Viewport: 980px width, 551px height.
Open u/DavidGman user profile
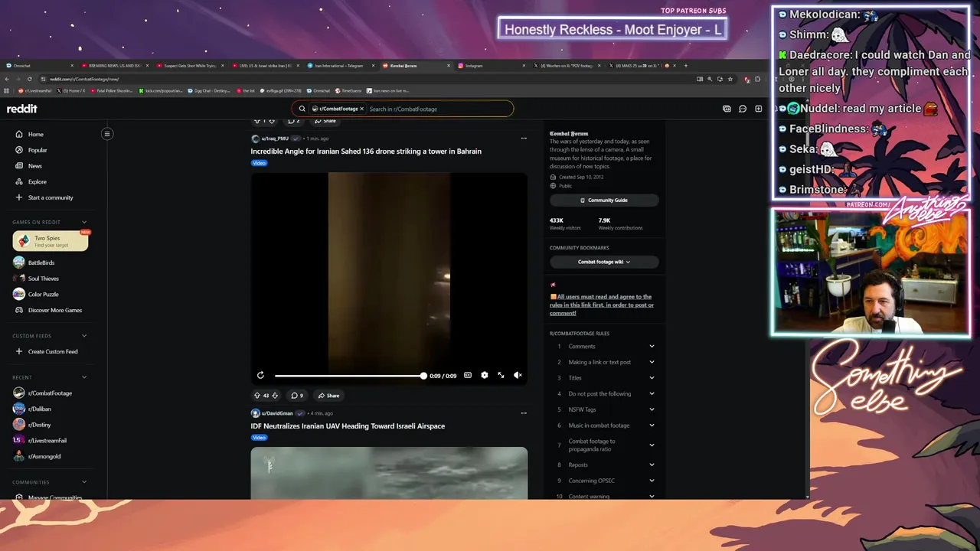(277, 413)
